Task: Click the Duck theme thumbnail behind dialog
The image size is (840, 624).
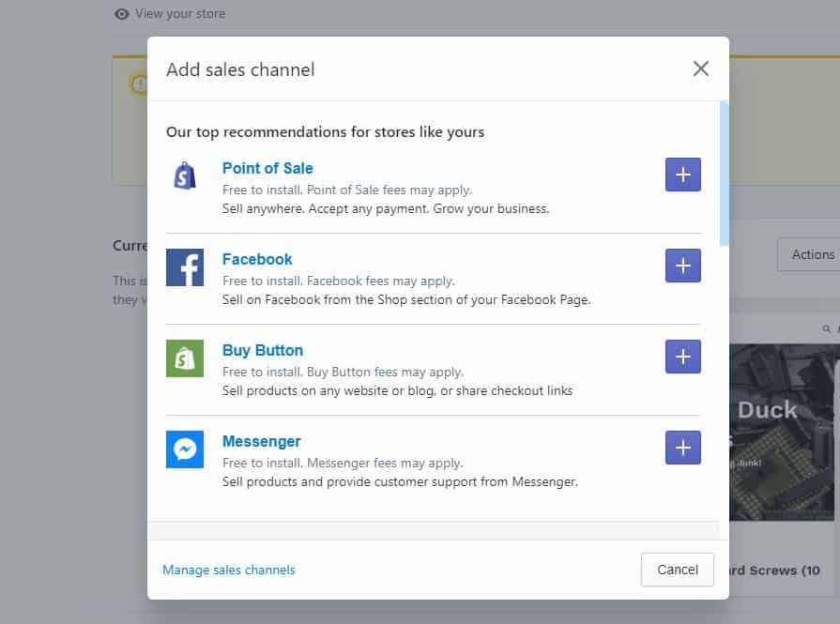Action: [x=782, y=433]
